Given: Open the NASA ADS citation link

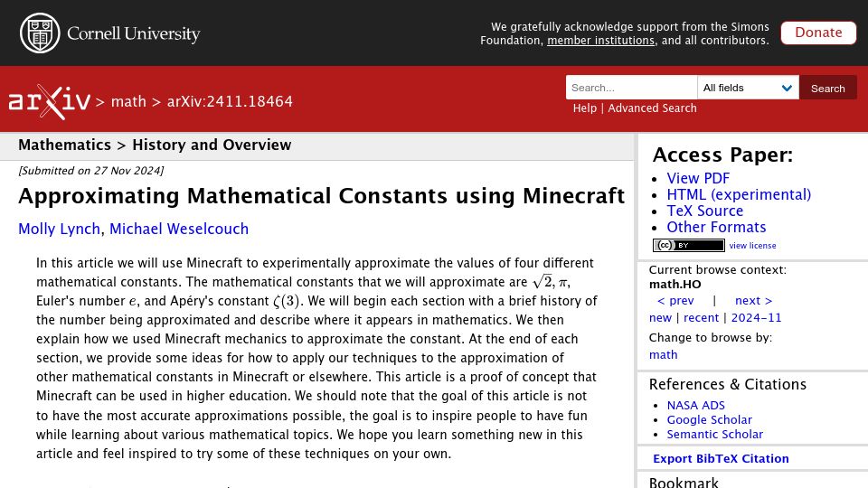Looking at the screenshot, I should click(x=695, y=406).
